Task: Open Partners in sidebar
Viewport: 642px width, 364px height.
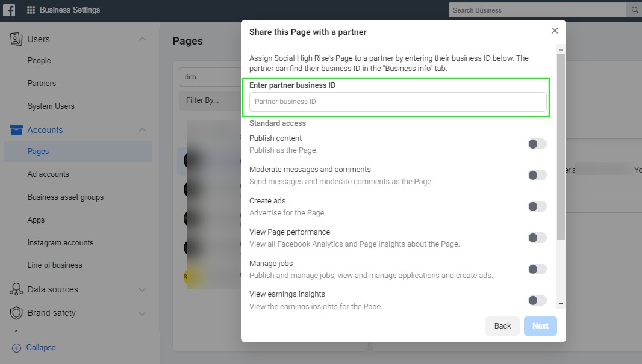Action: (x=42, y=84)
